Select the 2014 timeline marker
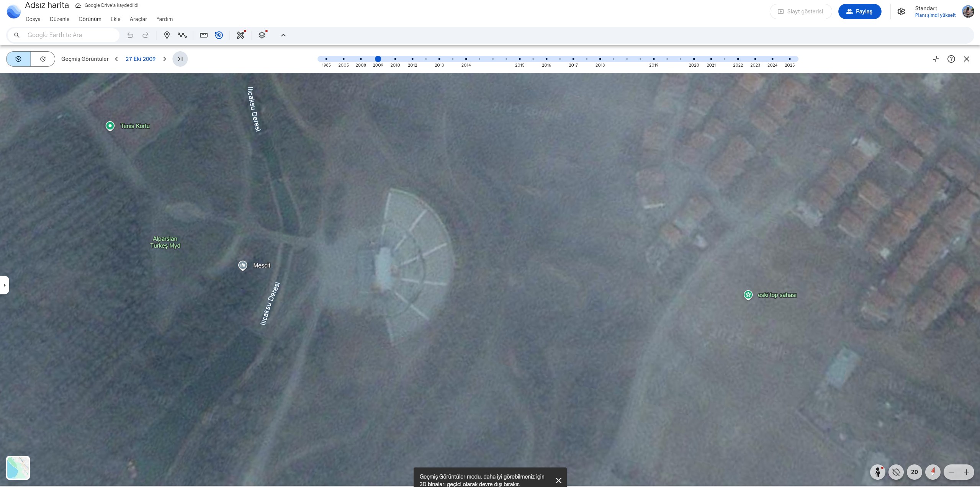980x487 pixels. [x=466, y=59]
